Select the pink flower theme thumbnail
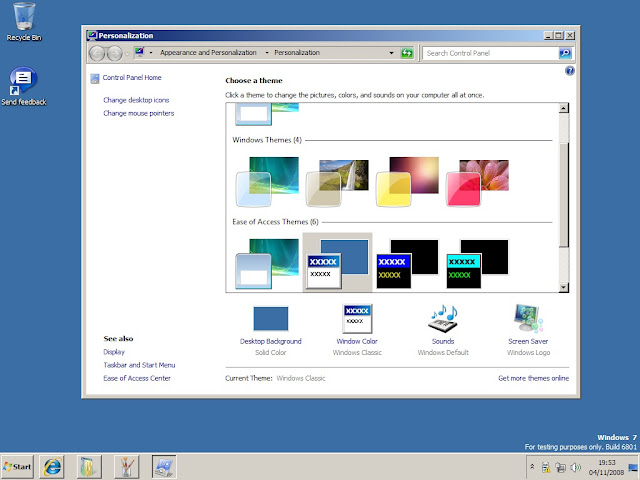This screenshot has height=480, width=640. (477, 182)
